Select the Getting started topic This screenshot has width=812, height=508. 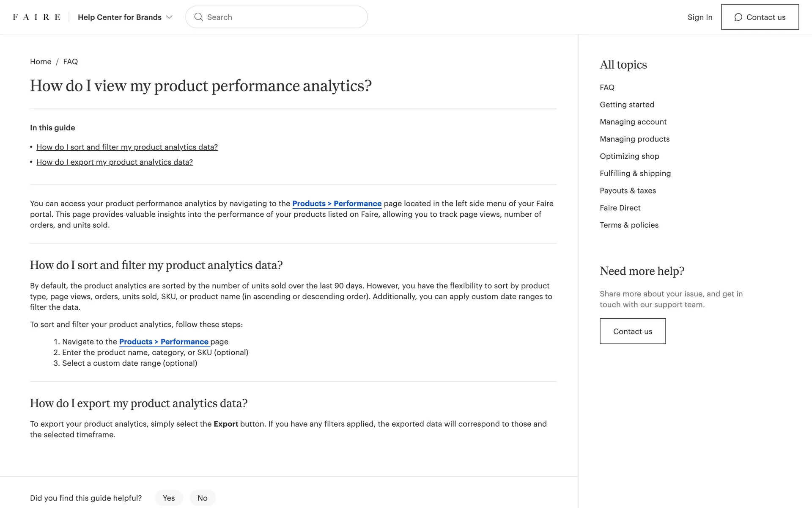tap(627, 105)
